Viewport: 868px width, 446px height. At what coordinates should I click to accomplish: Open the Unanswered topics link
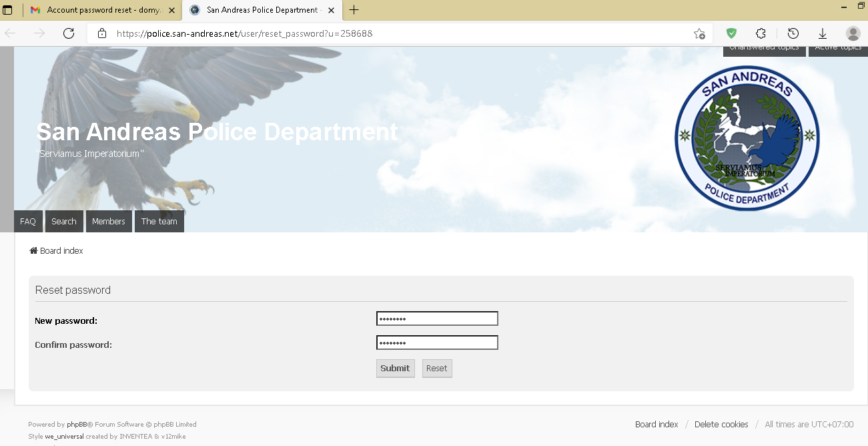click(764, 49)
